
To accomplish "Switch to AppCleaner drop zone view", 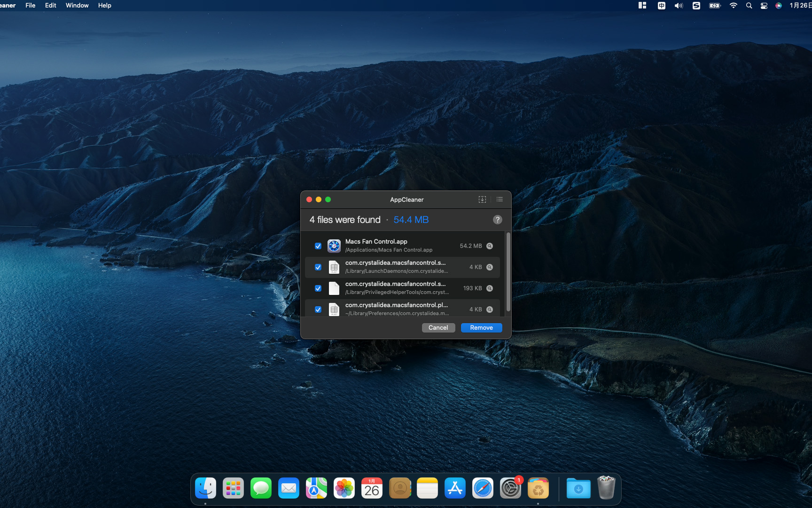I will (x=482, y=199).
